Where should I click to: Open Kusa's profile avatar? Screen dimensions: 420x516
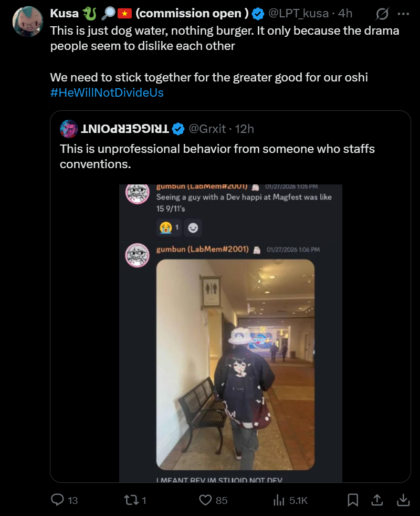tap(28, 22)
